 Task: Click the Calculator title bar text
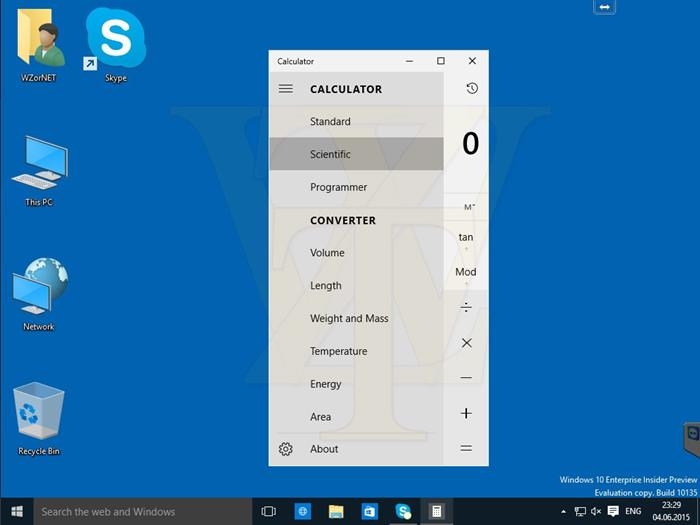[x=295, y=61]
